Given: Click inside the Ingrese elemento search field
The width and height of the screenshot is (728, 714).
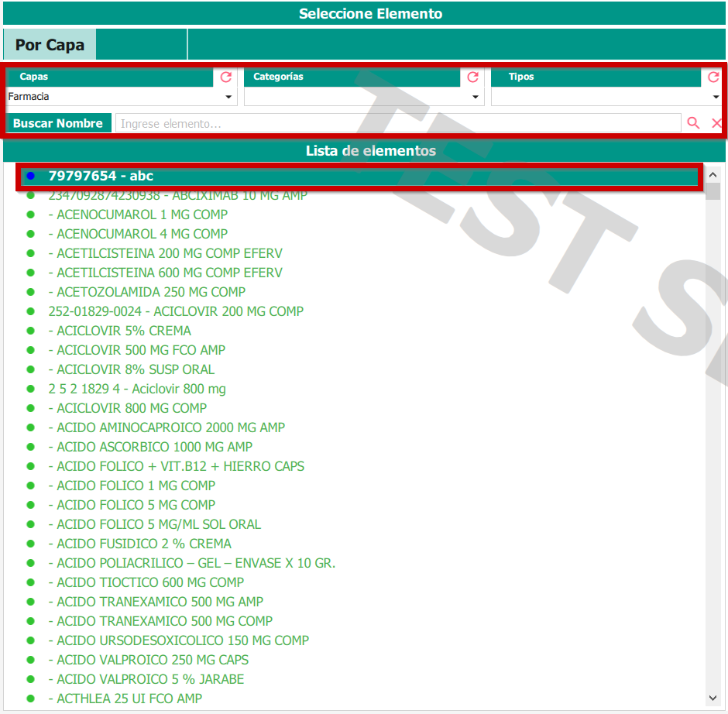Looking at the screenshot, I should (397, 123).
